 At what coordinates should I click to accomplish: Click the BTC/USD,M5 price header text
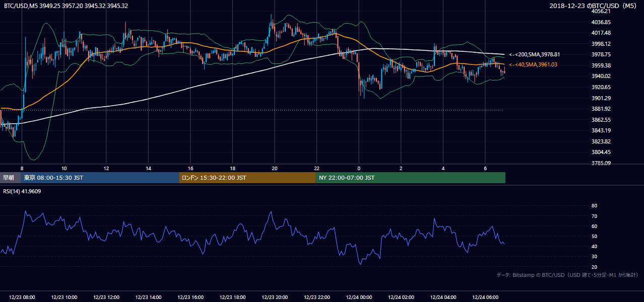click(x=66, y=6)
